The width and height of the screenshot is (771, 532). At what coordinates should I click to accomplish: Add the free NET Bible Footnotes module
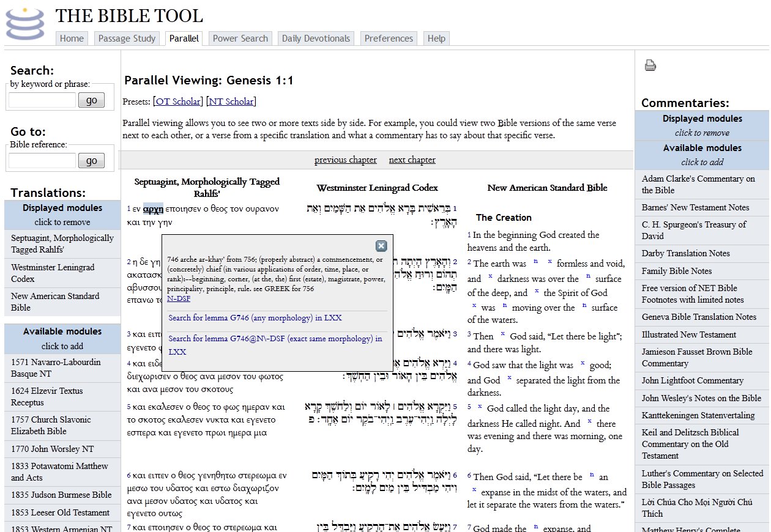702,294
